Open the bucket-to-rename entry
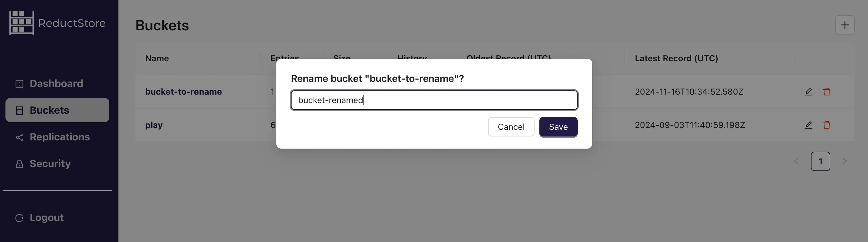 click(x=183, y=92)
